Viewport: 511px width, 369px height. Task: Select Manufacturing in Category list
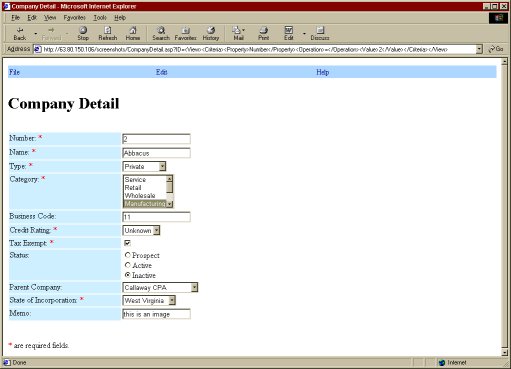144,203
